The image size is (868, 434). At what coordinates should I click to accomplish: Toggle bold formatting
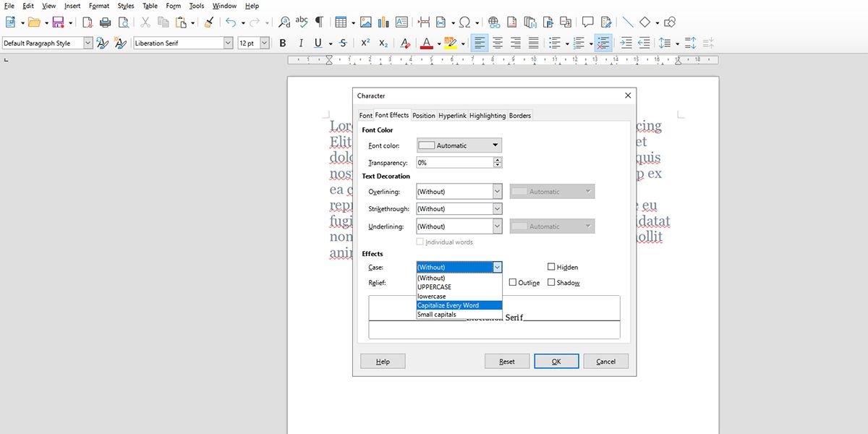(x=282, y=43)
